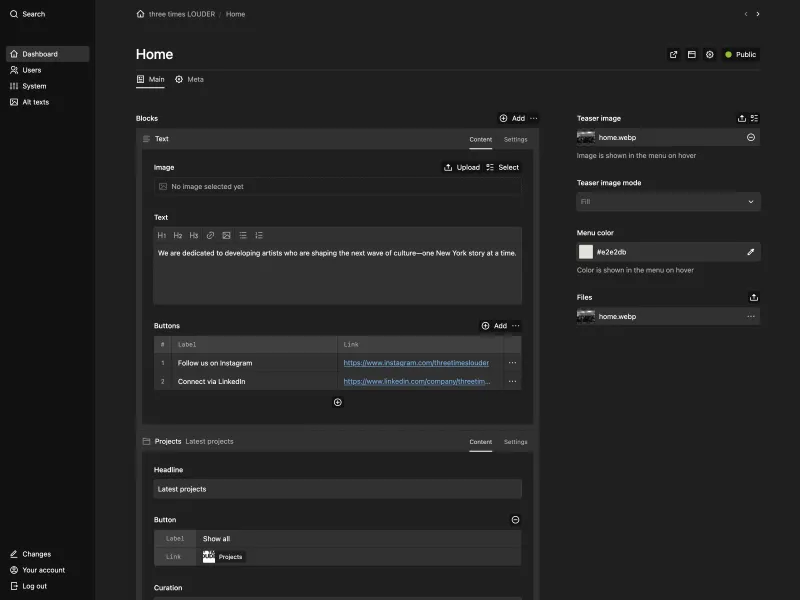Open the page preview in a new window
This screenshot has width=800, height=600.
674,54
